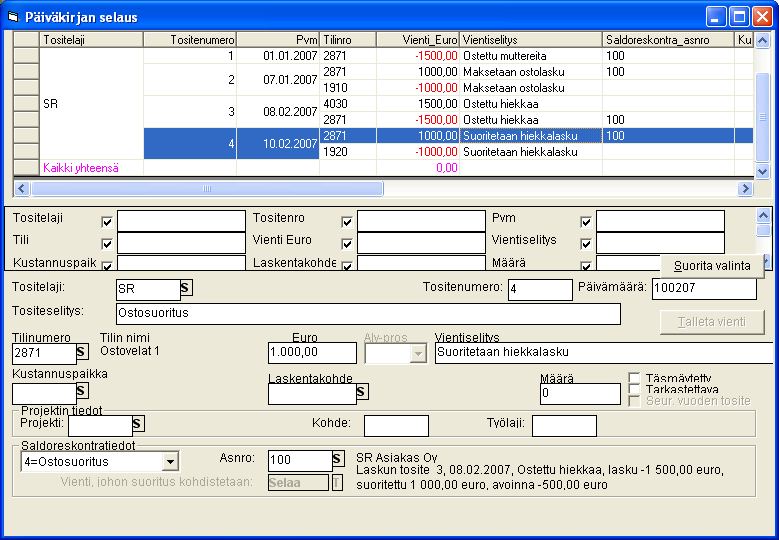The width and height of the screenshot is (779, 540).
Task: Click the app icon in the title bar
Action: (x=13, y=17)
